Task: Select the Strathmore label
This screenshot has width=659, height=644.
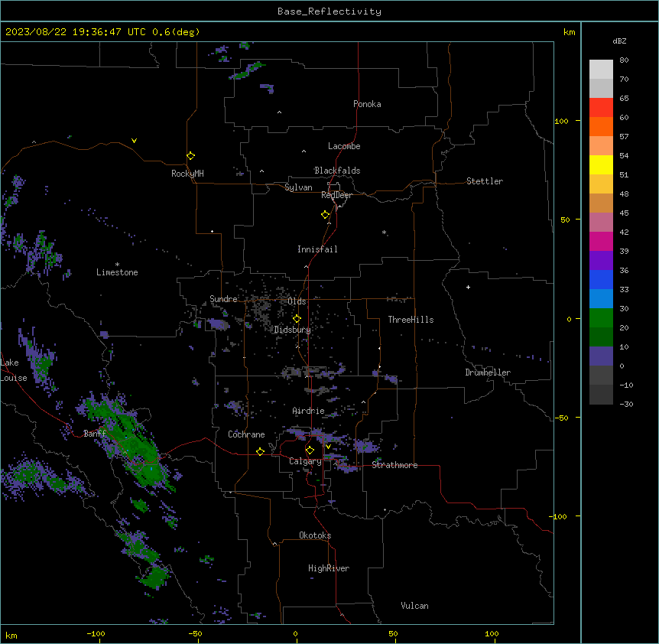Action: [394, 465]
